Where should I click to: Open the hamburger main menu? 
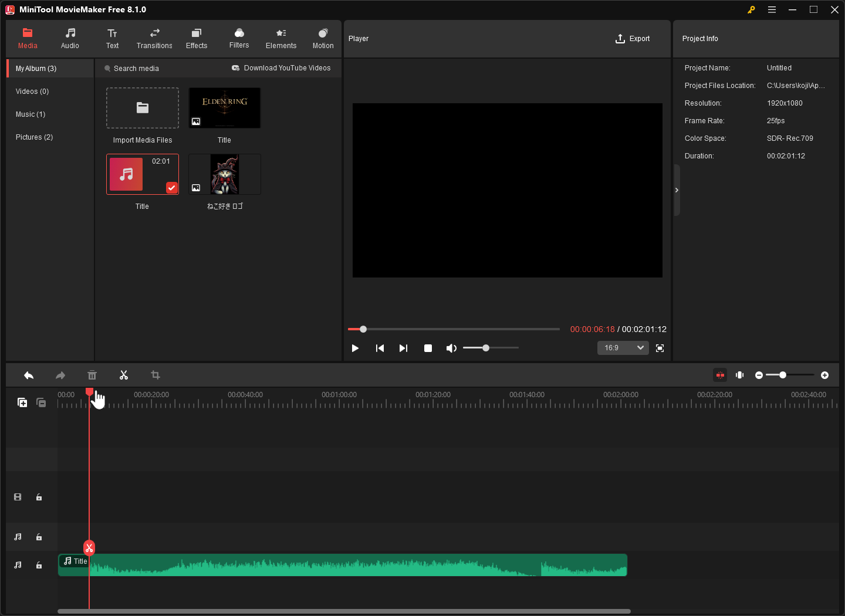point(772,10)
